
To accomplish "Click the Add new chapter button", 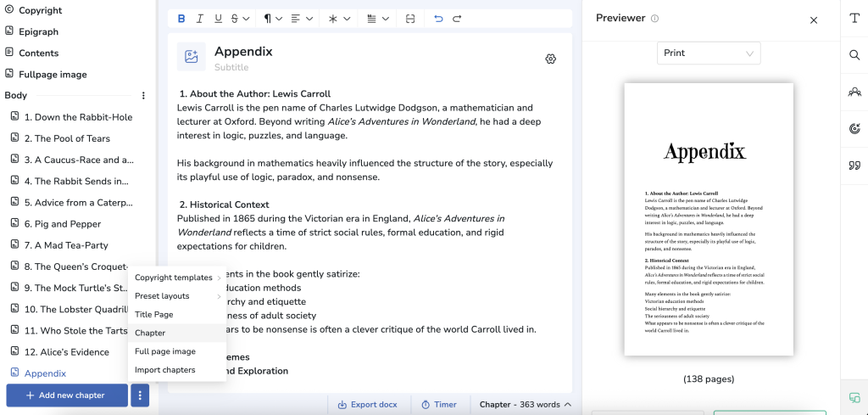I will (x=67, y=395).
